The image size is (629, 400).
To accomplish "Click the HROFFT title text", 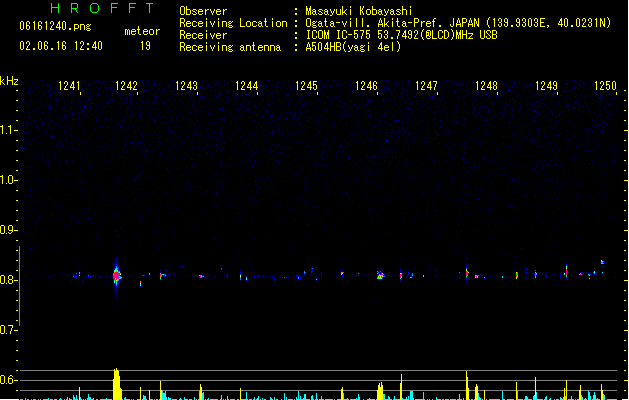I will (102, 8).
